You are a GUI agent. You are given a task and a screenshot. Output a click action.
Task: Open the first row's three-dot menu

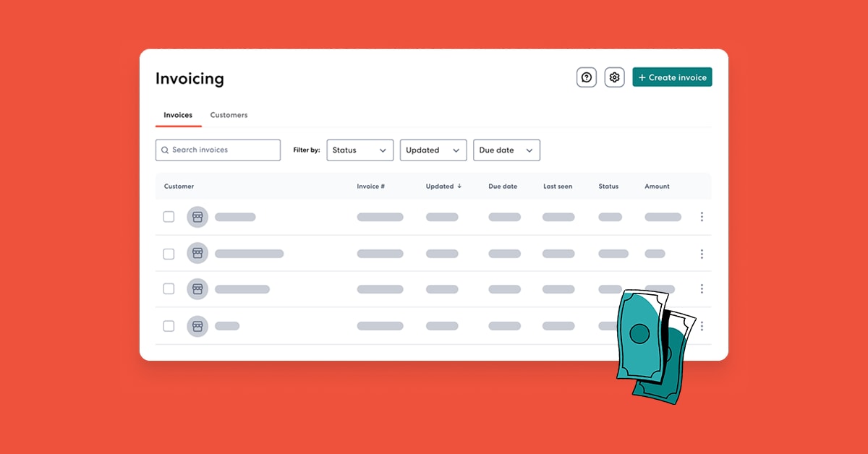(x=702, y=217)
